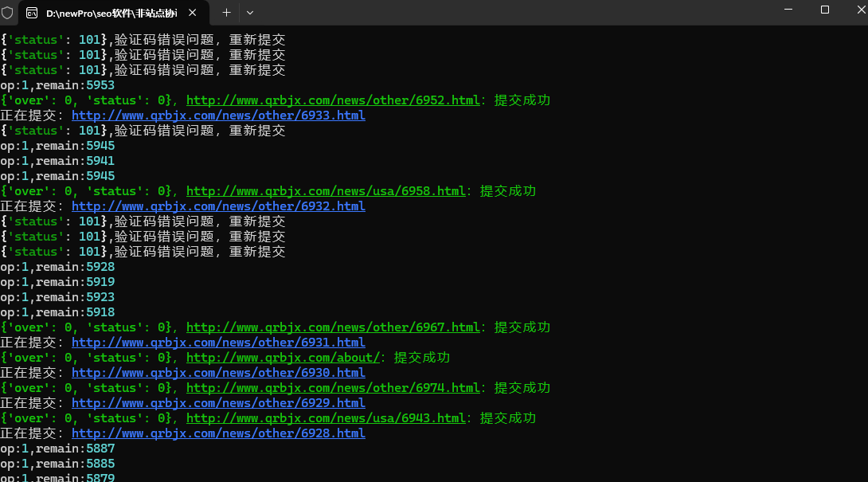Expand the new tab profile dropdown chevron
Image resolution: width=868 pixels, height=482 pixels.
coord(249,13)
